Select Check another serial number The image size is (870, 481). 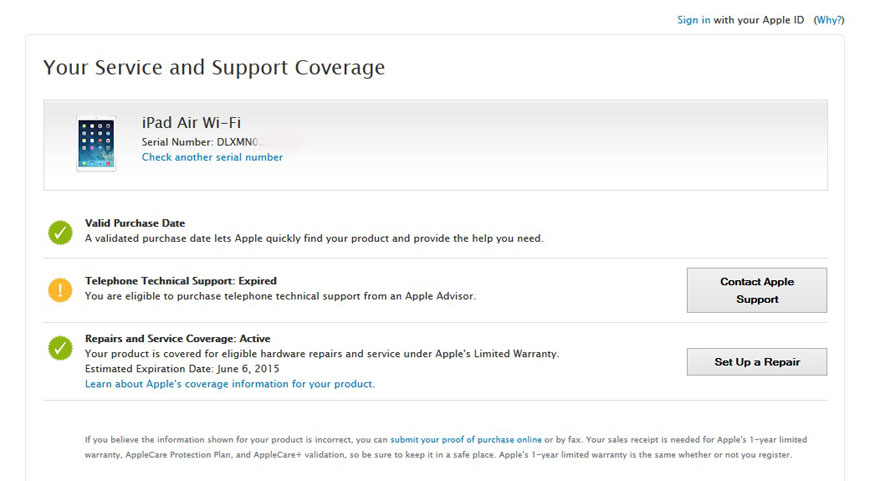coord(212,157)
